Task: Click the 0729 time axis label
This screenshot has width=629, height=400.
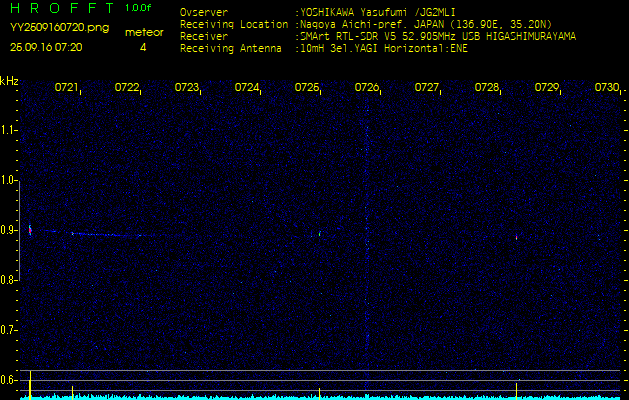Action: tap(546, 87)
